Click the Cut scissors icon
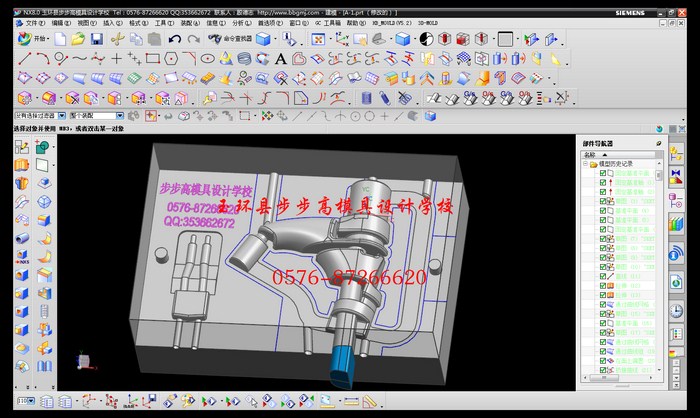 pos(117,38)
